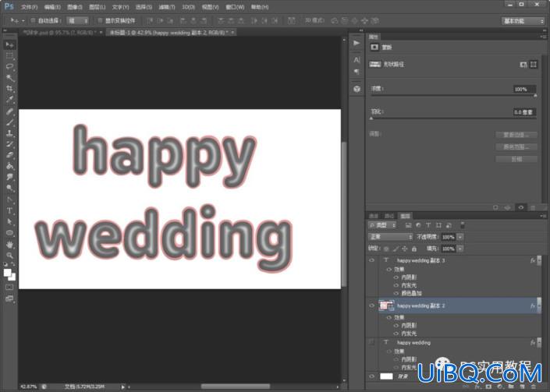Collapse effects of happy wedding 副本 3

coord(540,260)
